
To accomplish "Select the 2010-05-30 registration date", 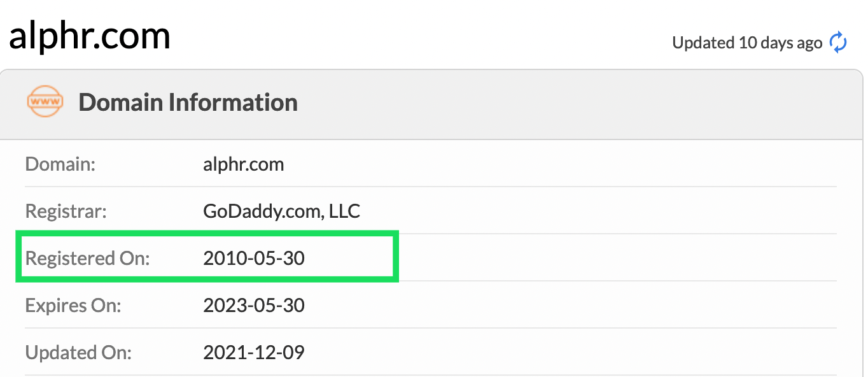I will pos(254,258).
